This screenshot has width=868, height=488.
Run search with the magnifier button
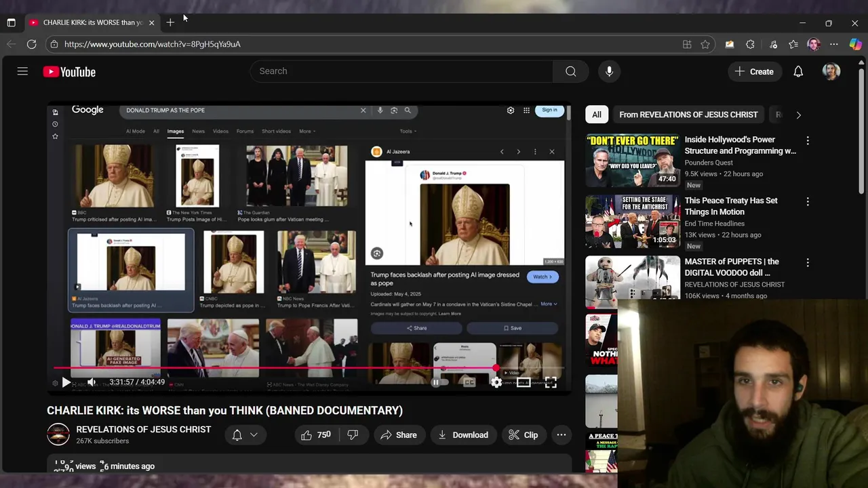[571, 71]
